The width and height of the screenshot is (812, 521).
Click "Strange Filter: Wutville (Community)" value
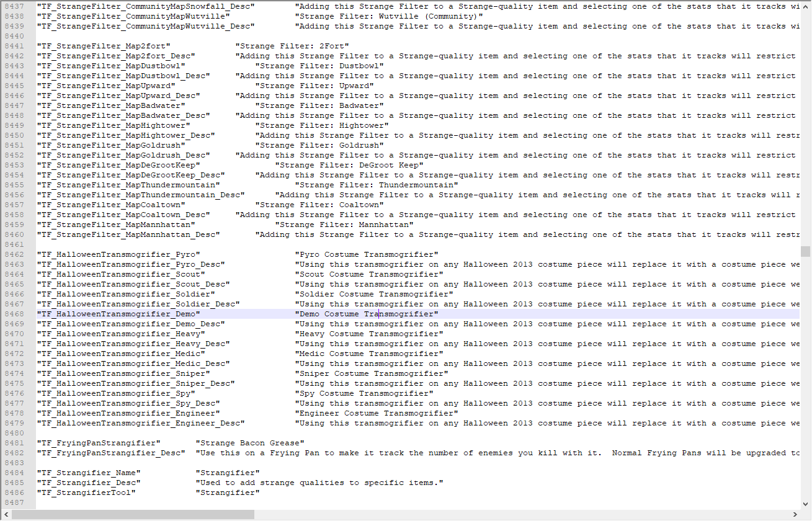click(389, 16)
